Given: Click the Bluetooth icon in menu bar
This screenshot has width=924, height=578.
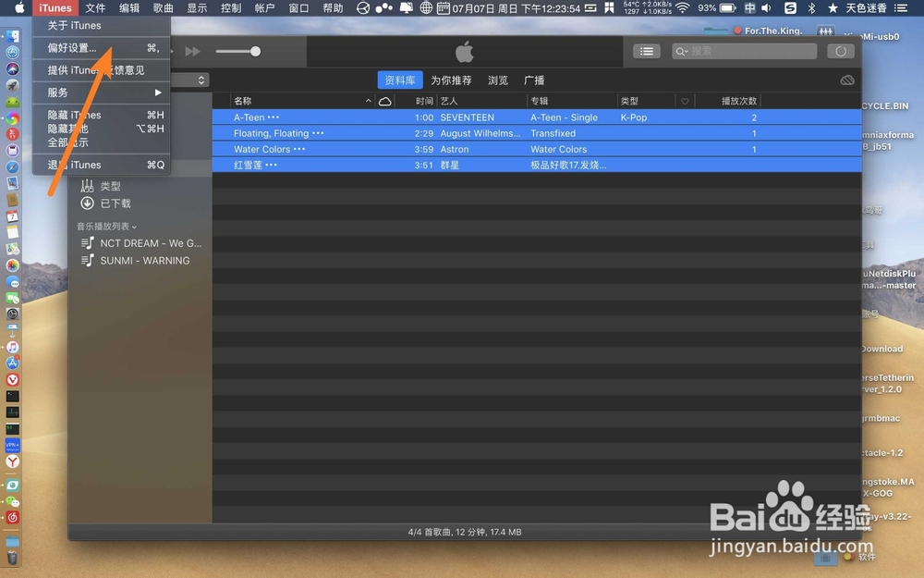Looking at the screenshot, I should pos(811,7).
